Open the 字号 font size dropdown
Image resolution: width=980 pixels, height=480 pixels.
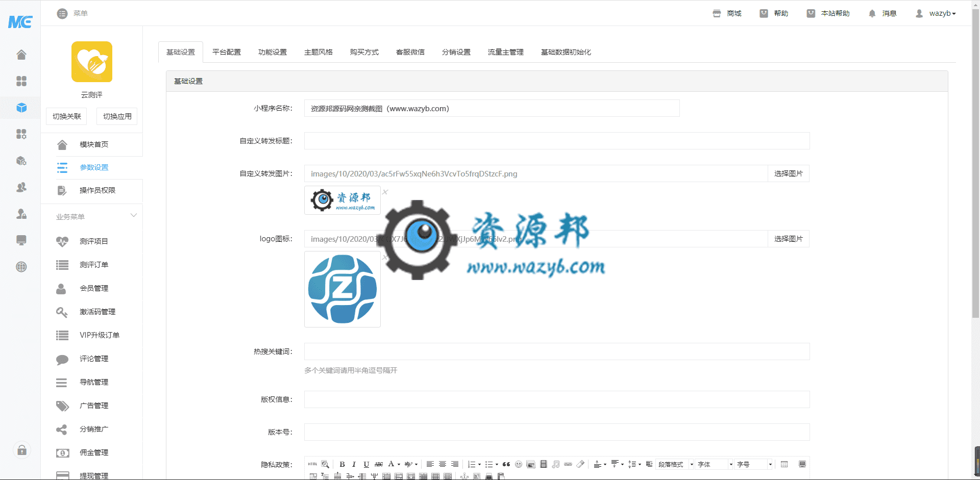coord(754,464)
